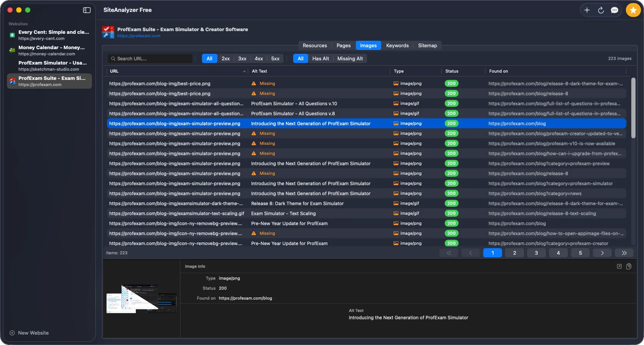644x345 pixels.
Task: Go to the first page arrow
Action: point(449,253)
